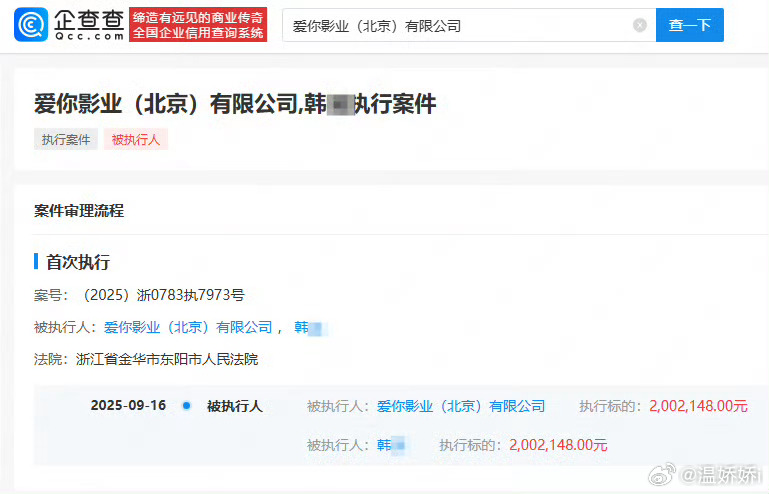Click the company's 2,002,148.00元 amount in first row
Screen dimensions: 769x494
[698, 406]
